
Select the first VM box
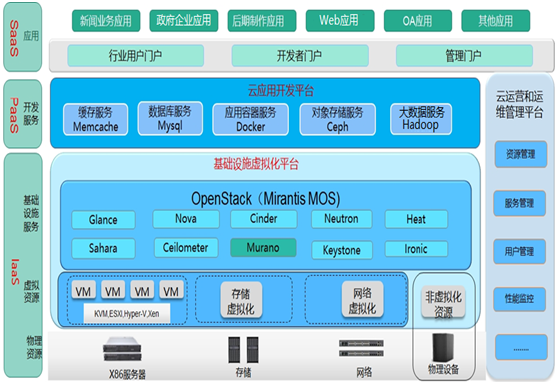83,291
